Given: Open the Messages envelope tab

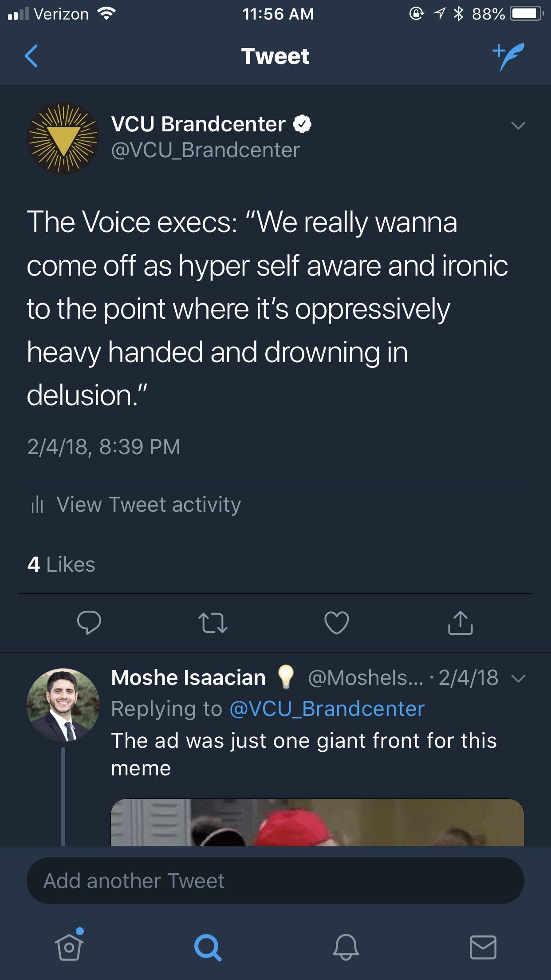Looking at the screenshot, I should [x=483, y=947].
